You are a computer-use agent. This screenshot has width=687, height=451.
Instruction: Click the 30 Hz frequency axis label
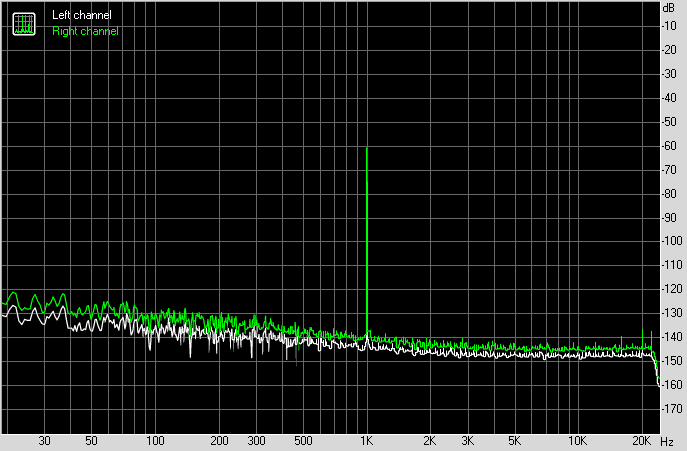pos(44,441)
